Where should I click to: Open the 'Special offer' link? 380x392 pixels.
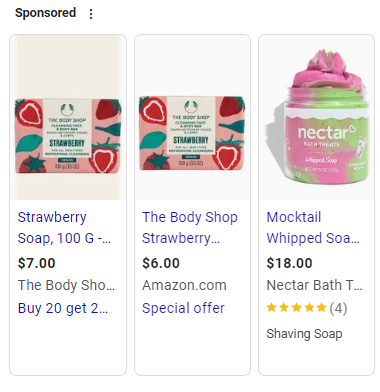coord(183,308)
